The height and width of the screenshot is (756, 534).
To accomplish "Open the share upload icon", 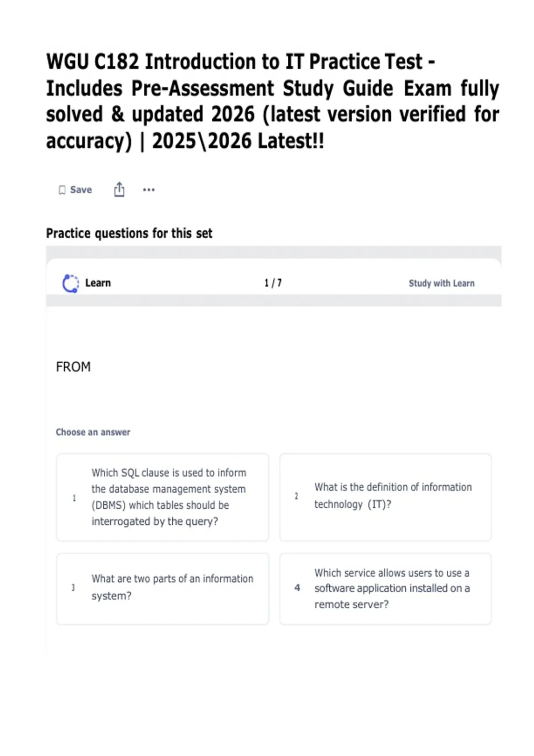I will click(x=119, y=189).
